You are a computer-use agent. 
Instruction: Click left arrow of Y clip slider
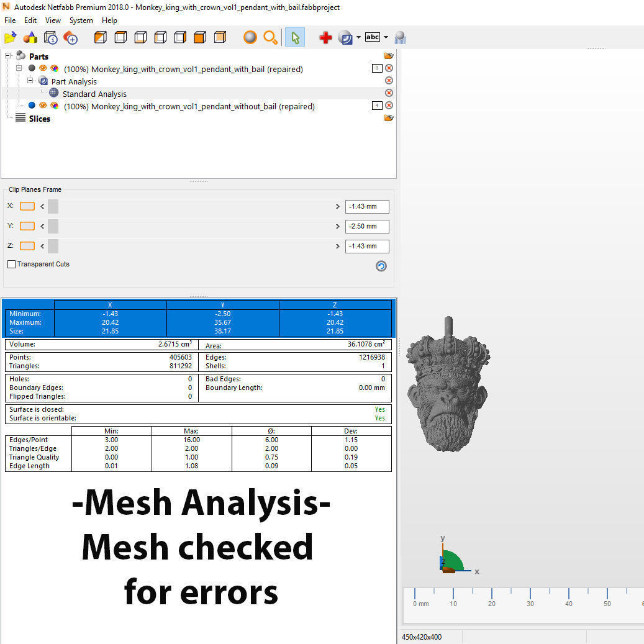42,226
